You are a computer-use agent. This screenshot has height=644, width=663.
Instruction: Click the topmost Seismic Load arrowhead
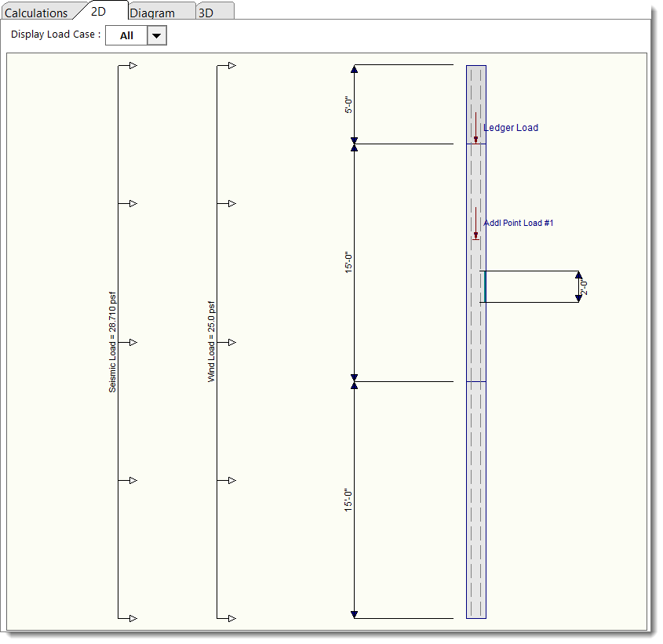point(133,66)
